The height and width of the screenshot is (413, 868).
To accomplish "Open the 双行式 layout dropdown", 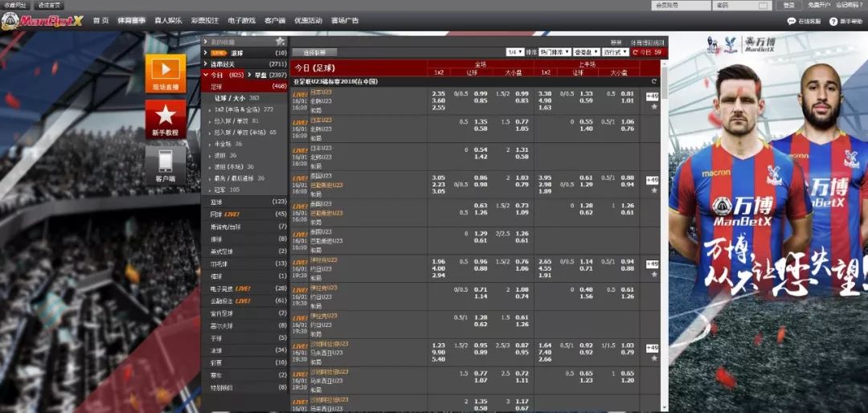I will point(616,52).
